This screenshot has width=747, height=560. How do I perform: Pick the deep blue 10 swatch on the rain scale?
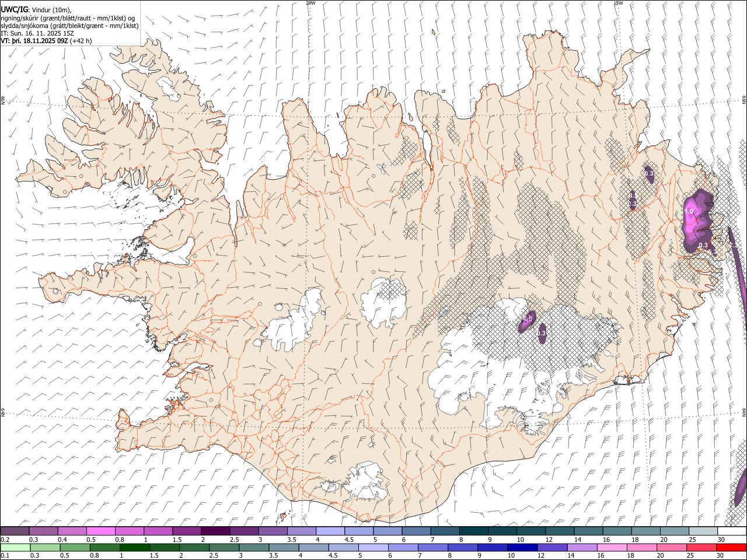[522, 547]
